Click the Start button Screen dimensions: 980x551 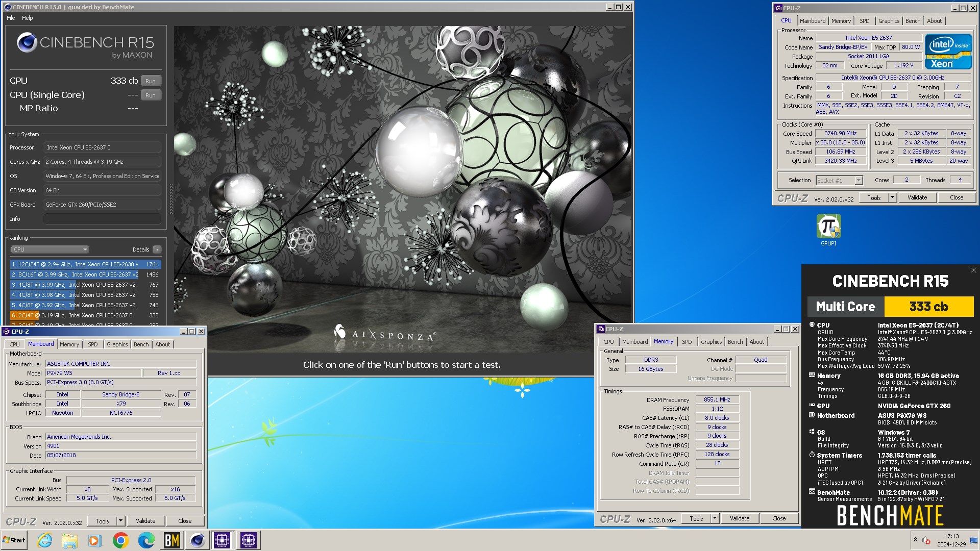(14, 540)
